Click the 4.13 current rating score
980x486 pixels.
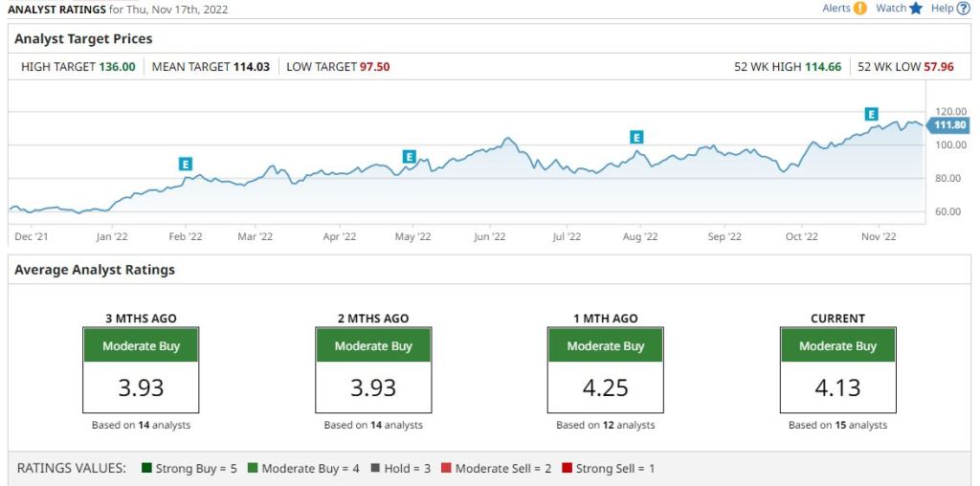click(837, 387)
